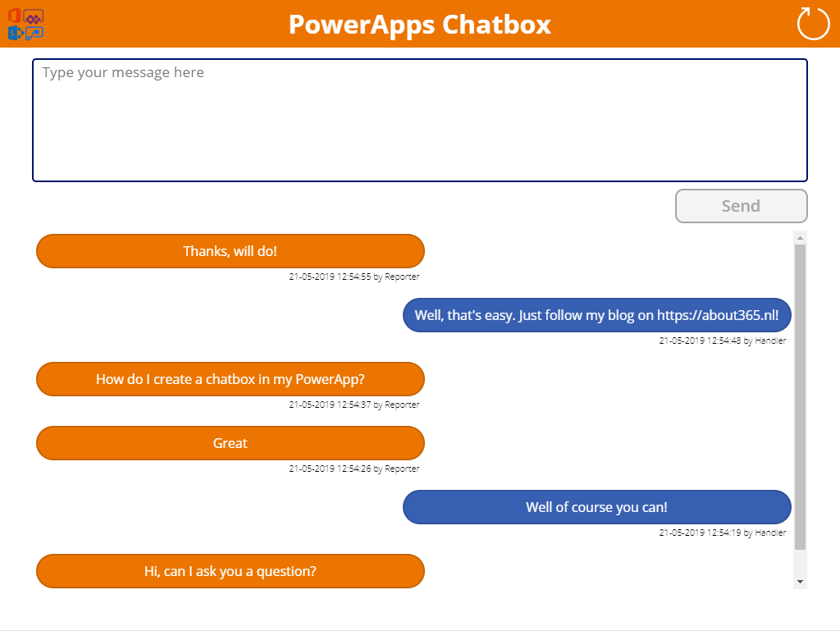840x631 pixels.
Task: Select the 'Well of course you can!' message
Action: point(596,507)
